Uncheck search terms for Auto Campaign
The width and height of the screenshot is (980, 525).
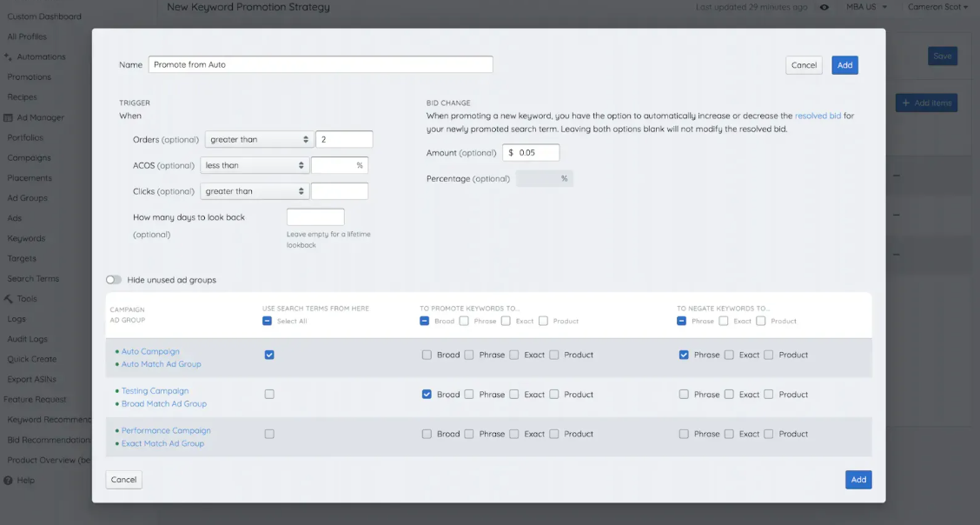(269, 355)
